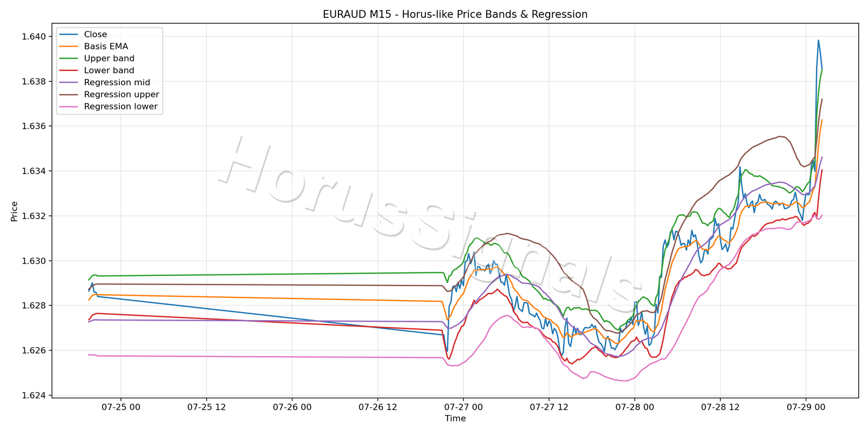
Task: Click the brown Regression upper swatch in legend
Action: pos(69,94)
